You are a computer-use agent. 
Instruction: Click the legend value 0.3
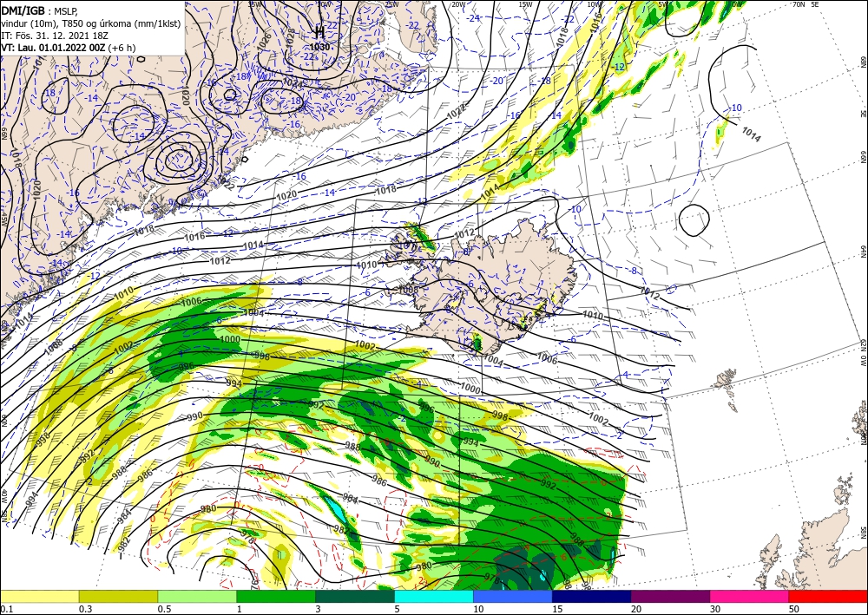coord(84,609)
